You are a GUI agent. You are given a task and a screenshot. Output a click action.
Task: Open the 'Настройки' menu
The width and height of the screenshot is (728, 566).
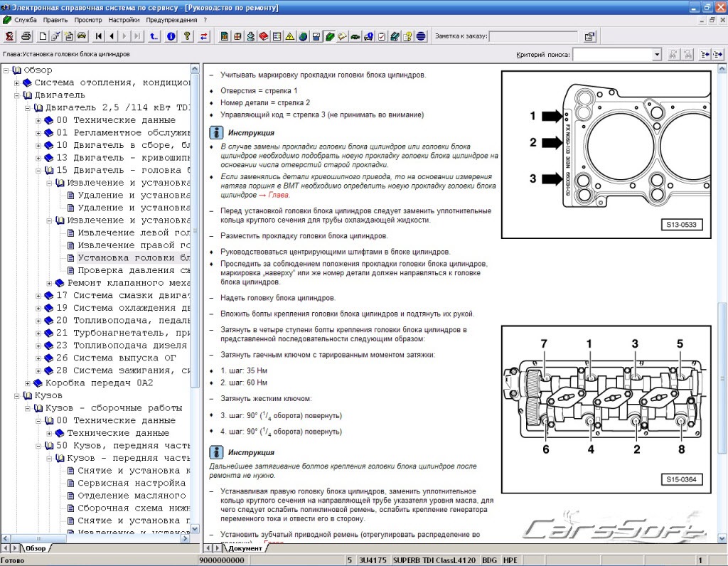124,20
